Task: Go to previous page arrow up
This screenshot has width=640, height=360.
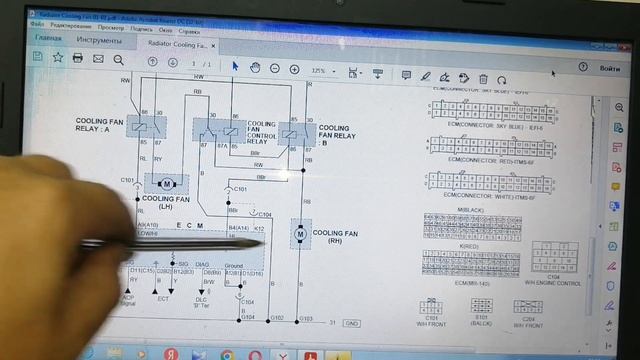Action: point(152,62)
